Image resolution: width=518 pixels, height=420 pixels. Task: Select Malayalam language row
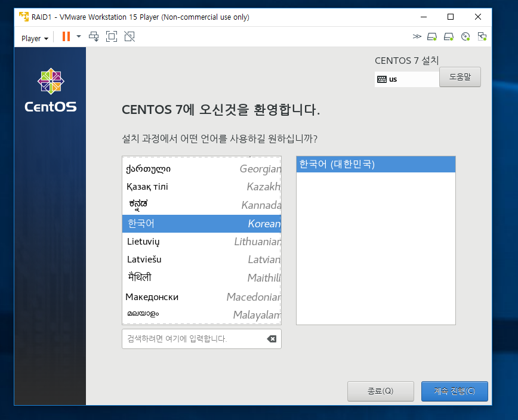coord(202,314)
